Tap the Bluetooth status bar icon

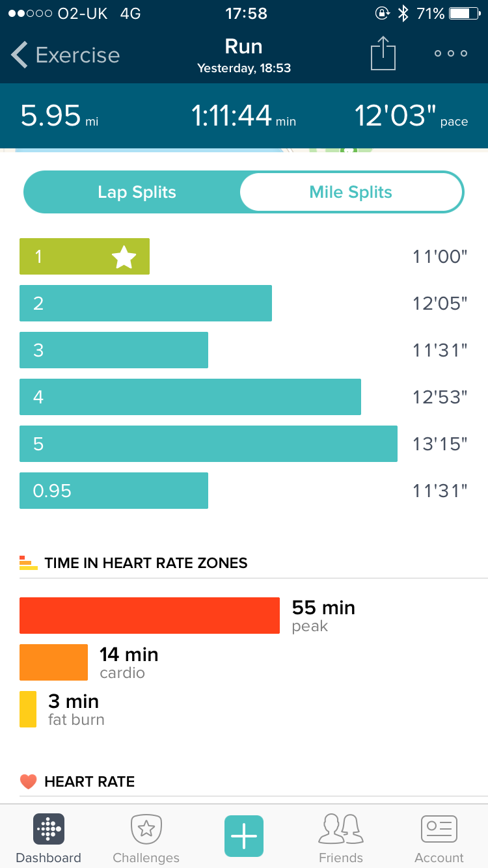click(403, 14)
